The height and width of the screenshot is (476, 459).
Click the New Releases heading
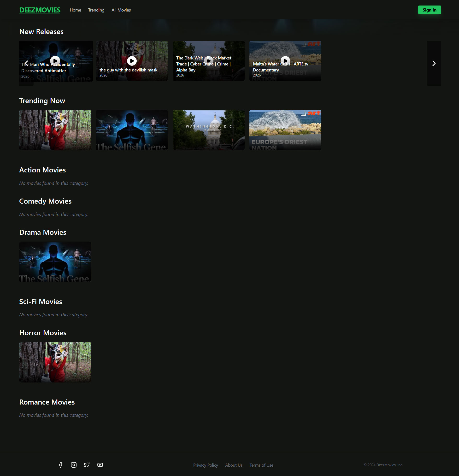41,32
